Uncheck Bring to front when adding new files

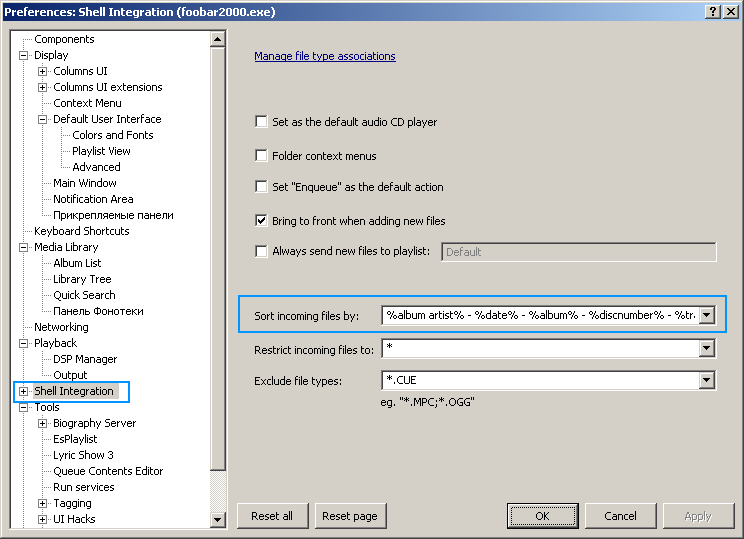[x=261, y=221]
